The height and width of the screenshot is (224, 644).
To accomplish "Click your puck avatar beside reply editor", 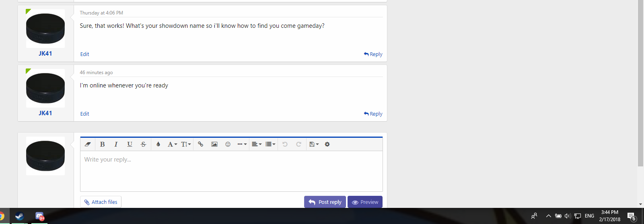I will tap(45, 156).
